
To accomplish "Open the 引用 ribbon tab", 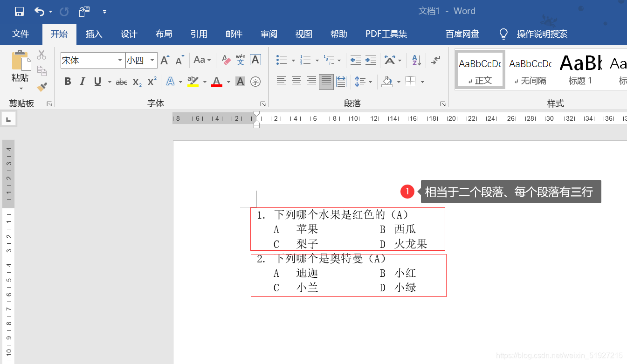I will click(x=199, y=34).
